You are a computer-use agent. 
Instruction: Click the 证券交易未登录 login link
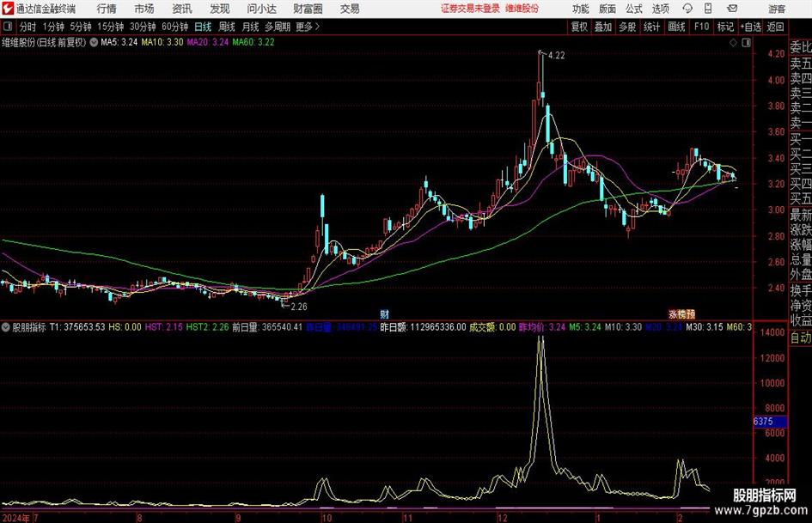(470, 9)
